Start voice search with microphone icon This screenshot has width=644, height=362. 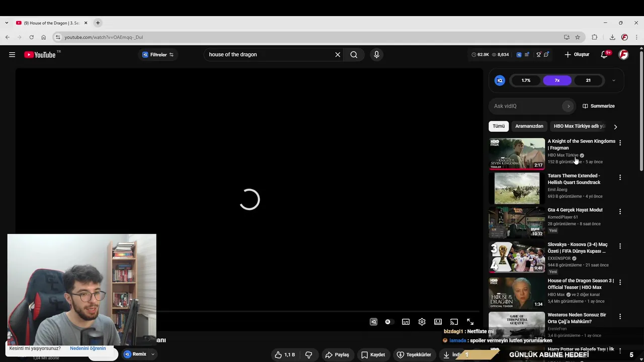[376, 55]
